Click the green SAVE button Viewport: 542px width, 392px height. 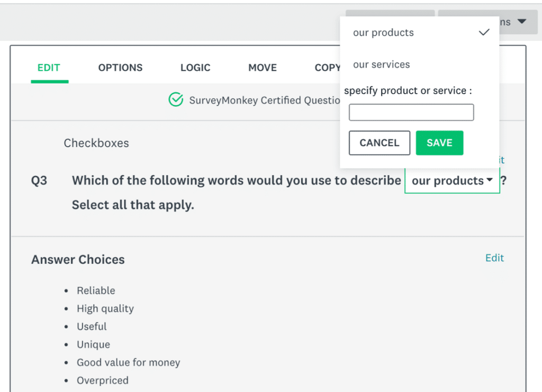pos(439,142)
